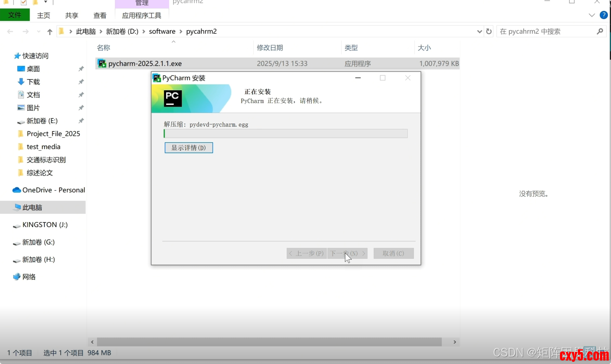This screenshot has width=611, height=364.
Task: Click the Help question mark icon
Action: click(x=603, y=15)
